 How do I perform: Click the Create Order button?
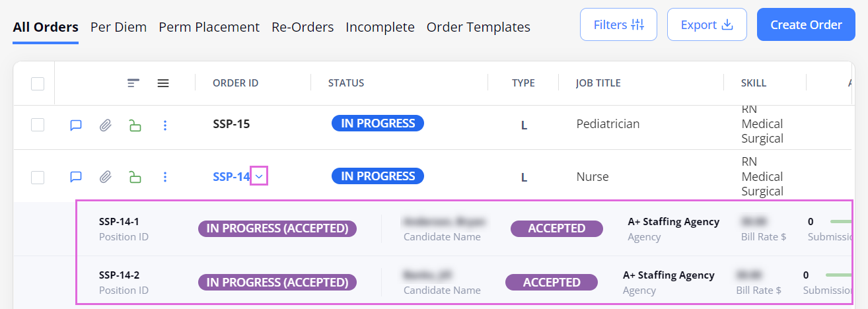pos(806,25)
